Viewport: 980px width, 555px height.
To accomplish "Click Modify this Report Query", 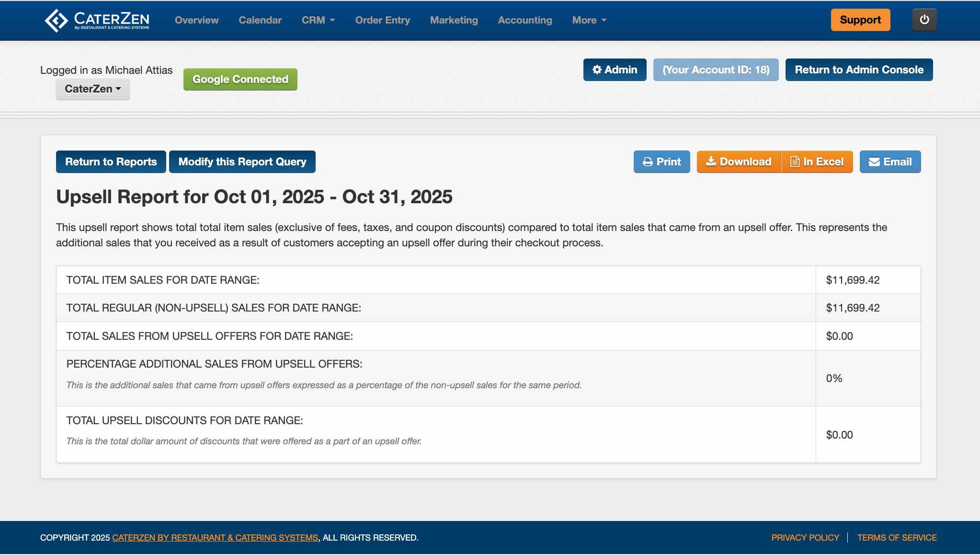I will point(242,162).
